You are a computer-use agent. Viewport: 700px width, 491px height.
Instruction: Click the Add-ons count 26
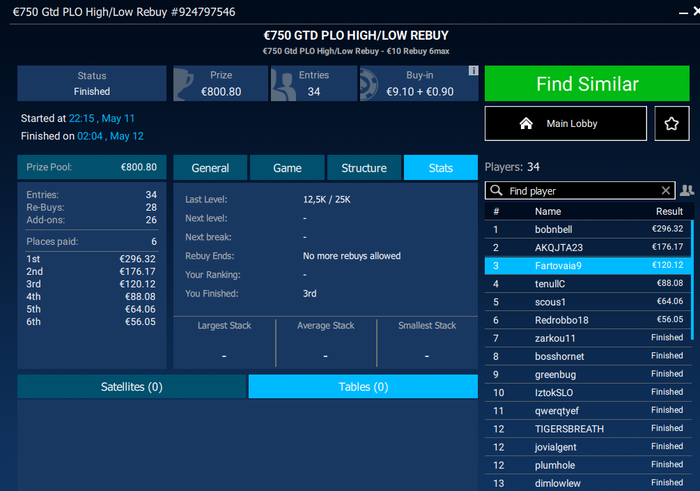[151, 220]
